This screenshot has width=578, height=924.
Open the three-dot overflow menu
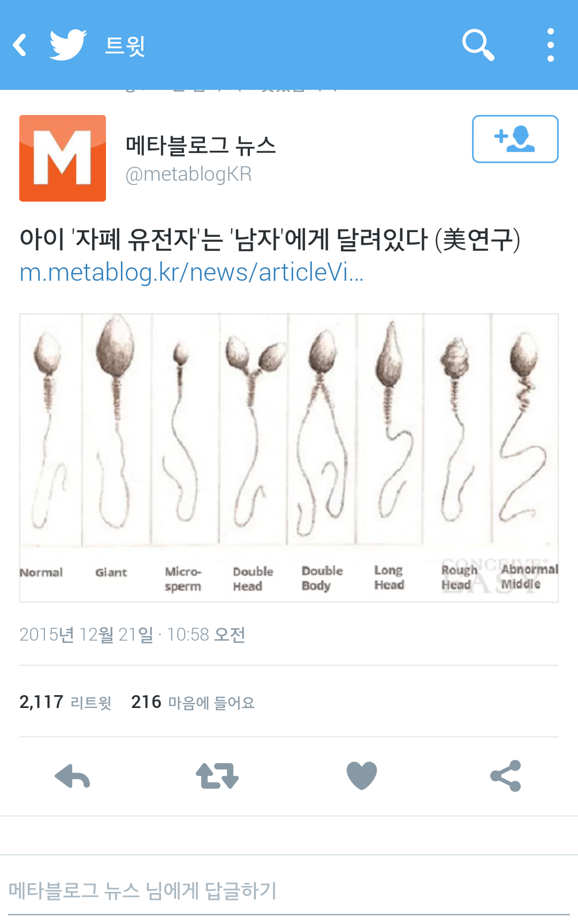pos(551,45)
